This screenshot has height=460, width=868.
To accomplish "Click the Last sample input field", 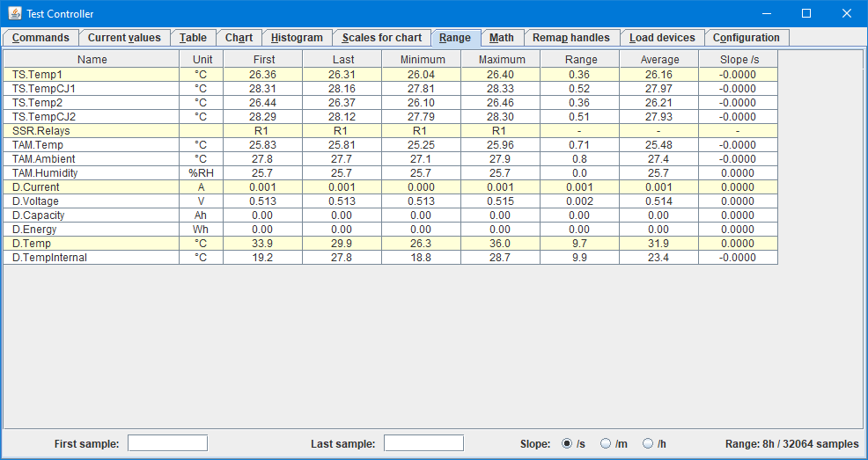I will click(424, 443).
